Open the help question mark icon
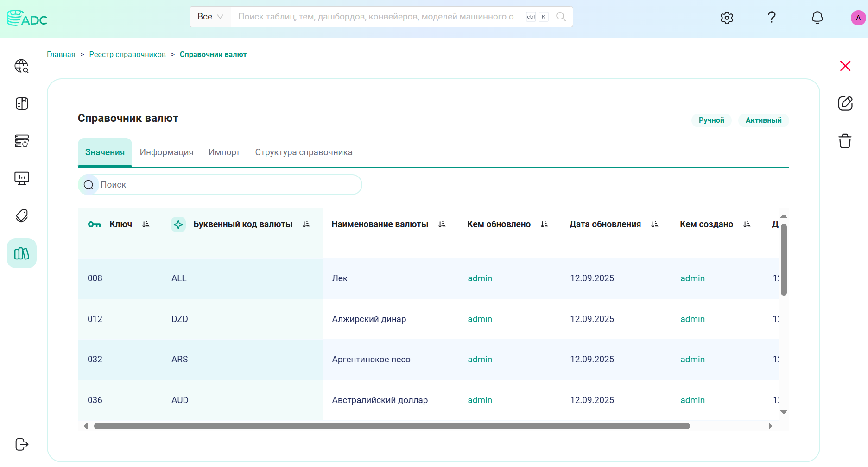Viewport: 868px width, 467px height. [x=772, y=17]
